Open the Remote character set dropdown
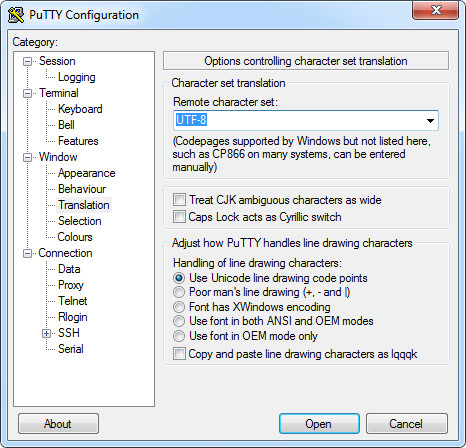The height and width of the screenshot is (448, 466). 430,121
